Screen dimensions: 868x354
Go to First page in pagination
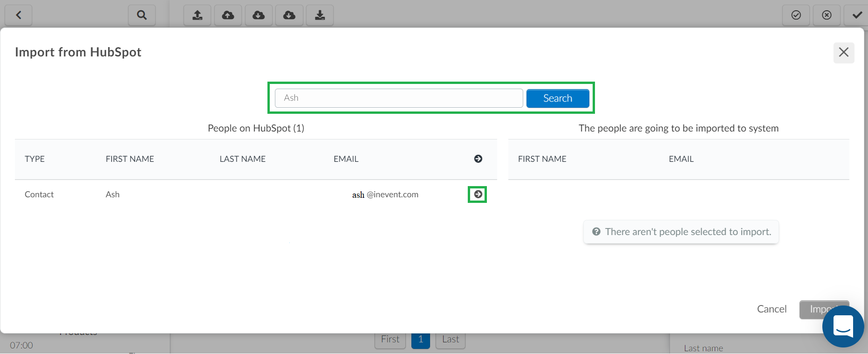point(390,340)
